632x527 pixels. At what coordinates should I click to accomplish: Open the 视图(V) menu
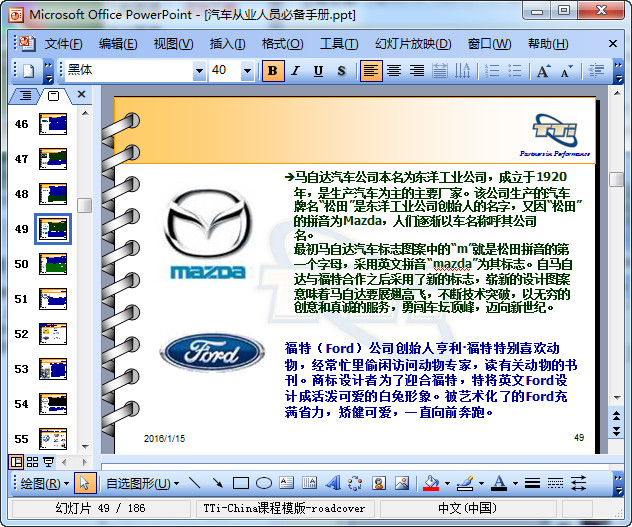pos(173,44)
